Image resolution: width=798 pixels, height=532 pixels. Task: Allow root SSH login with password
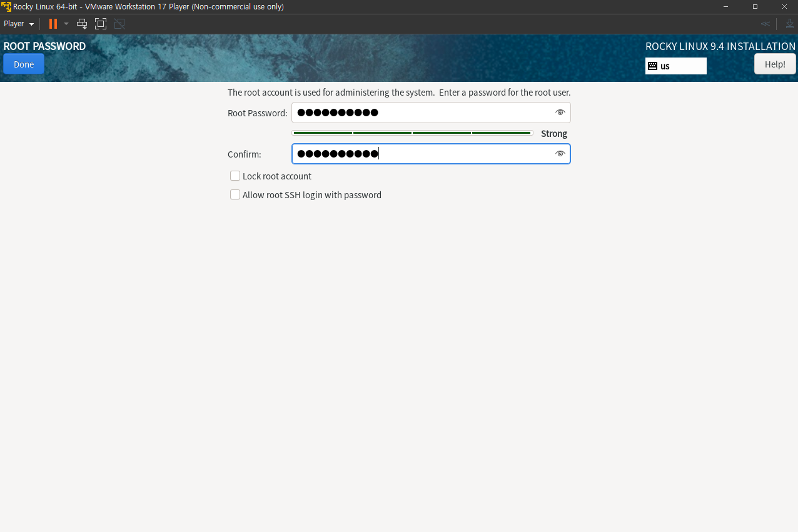tap(235, 195)
